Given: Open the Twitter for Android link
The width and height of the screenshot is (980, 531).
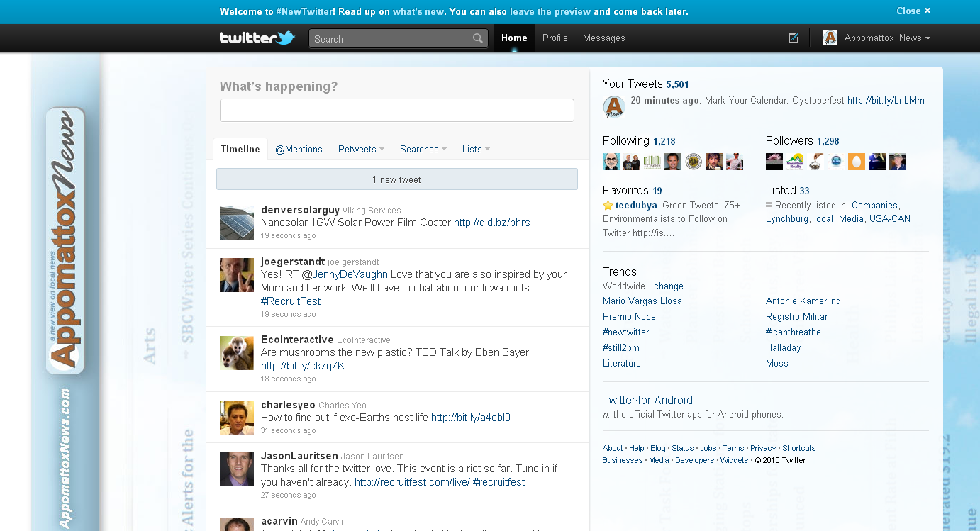Looking at the screenshot, I should coord(647,400).
